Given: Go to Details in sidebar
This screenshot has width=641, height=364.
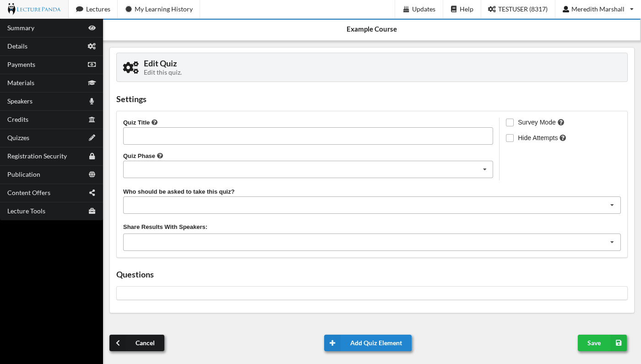Looking at the screenshot, I should pyautogui.click(x=51, y=46).
